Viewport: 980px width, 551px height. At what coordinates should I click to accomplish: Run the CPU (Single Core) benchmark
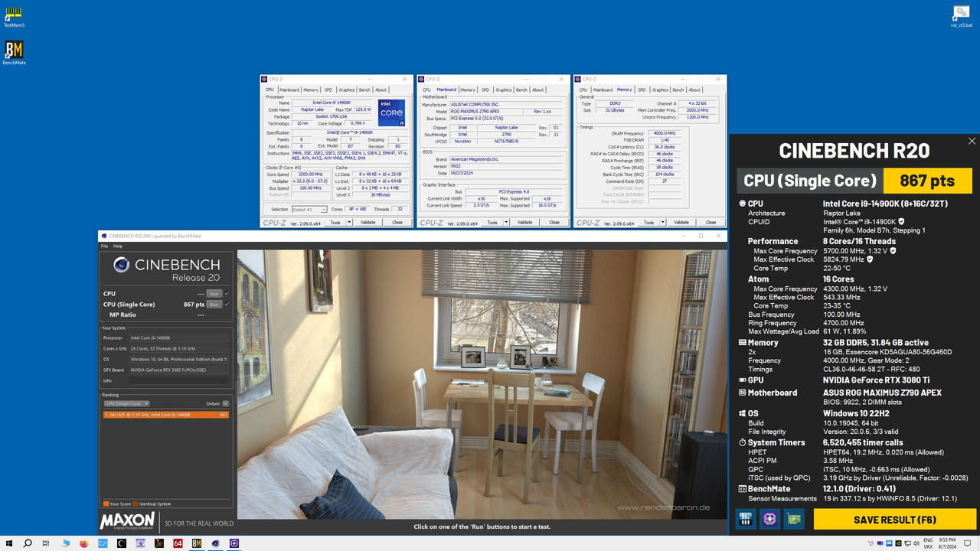coord(214,304)
